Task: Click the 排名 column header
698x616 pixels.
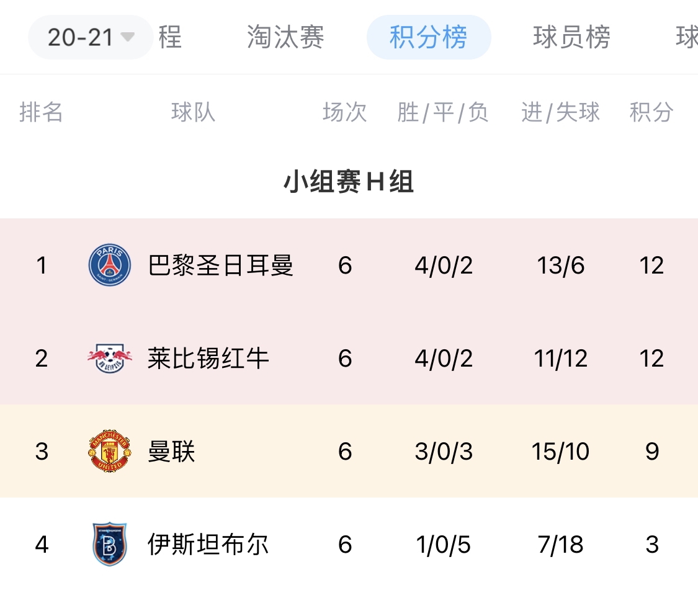Action: [41, 112]
